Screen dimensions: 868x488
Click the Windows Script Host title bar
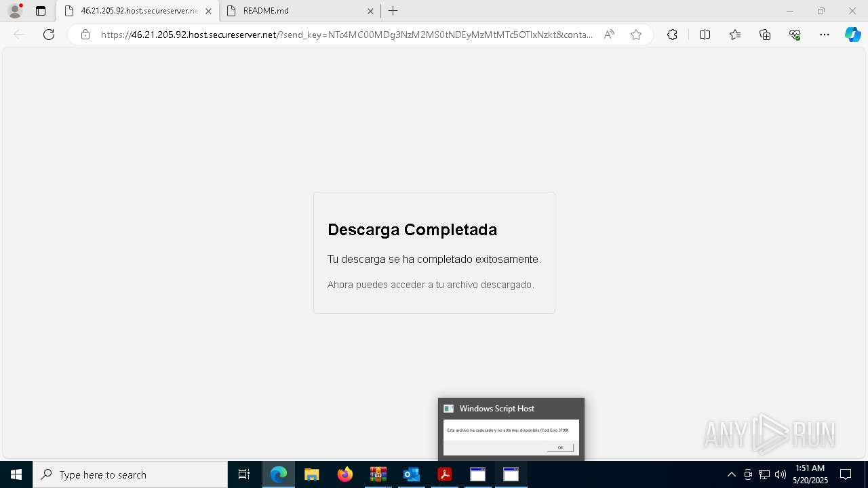511,409
